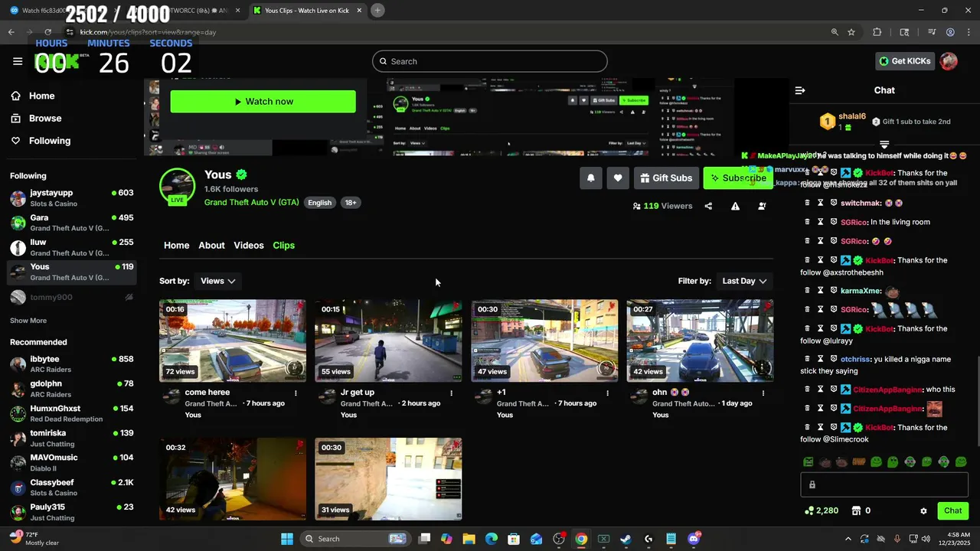The height and width of the screenshot is (551, 980).
Task: Open the Chrome extensions puzzle icon
Action: tap(877, 32)
